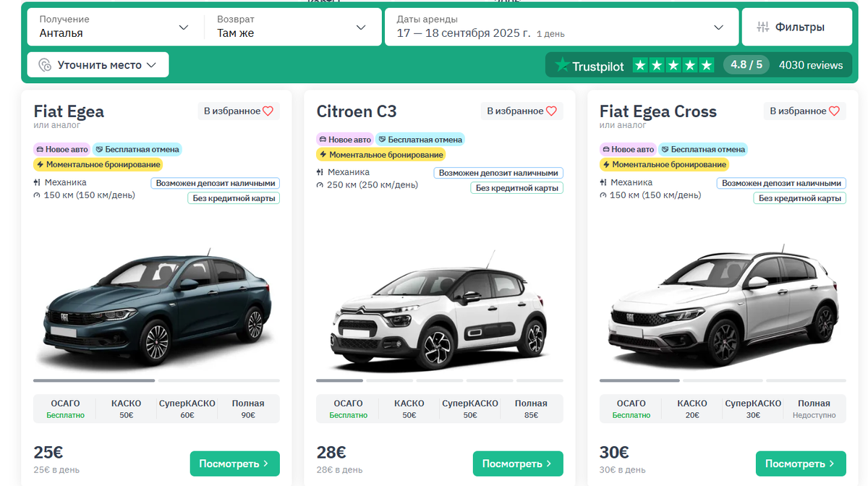Screen dimensions: 868x486
Task: Open the Возврат dropdown showing Там же
Action: 289,27
